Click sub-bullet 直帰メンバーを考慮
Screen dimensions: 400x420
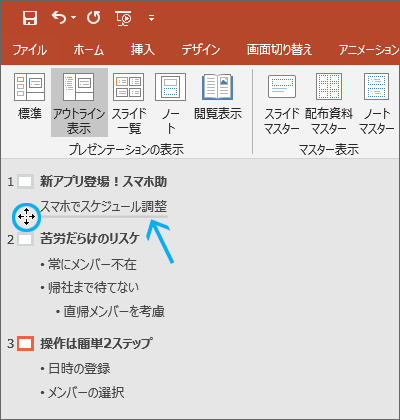pyautogui.click(x=114, y=311)
